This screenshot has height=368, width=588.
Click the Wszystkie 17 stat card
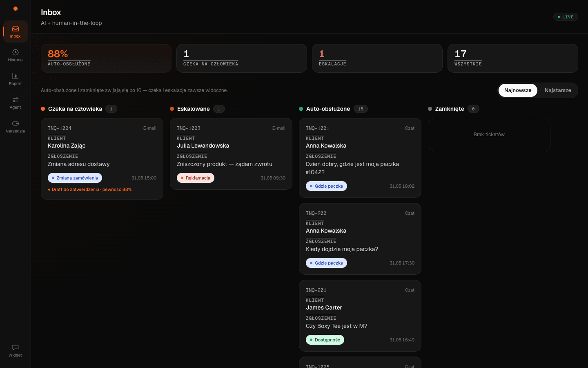tap(513, 58)
